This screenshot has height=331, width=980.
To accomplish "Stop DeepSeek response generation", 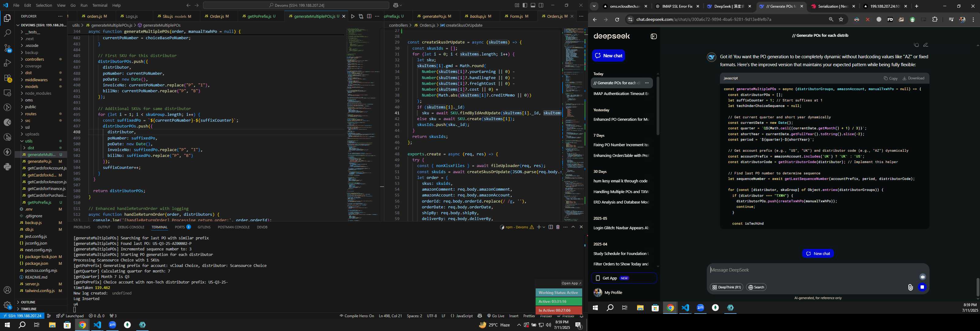I will pyautogui.click(x=922, y=287).
